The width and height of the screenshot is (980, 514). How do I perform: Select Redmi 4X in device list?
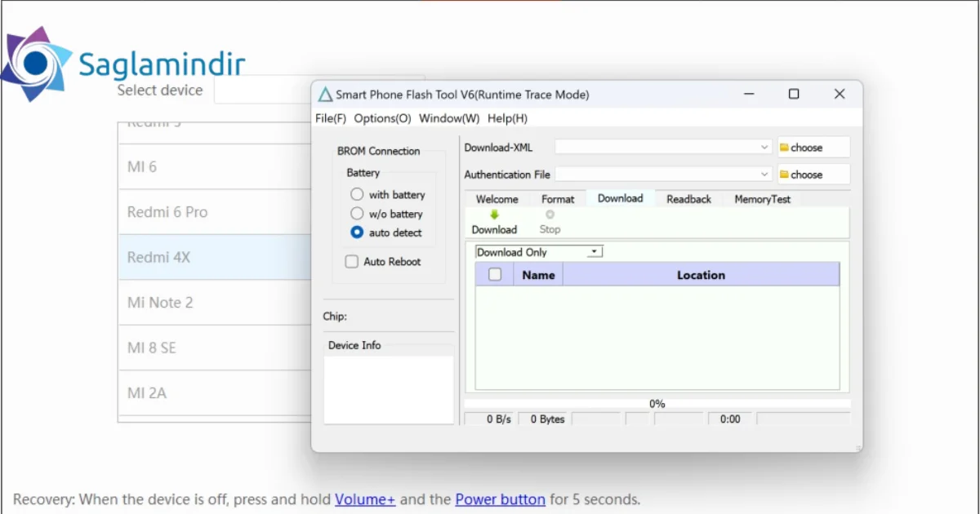coord(215,257)
